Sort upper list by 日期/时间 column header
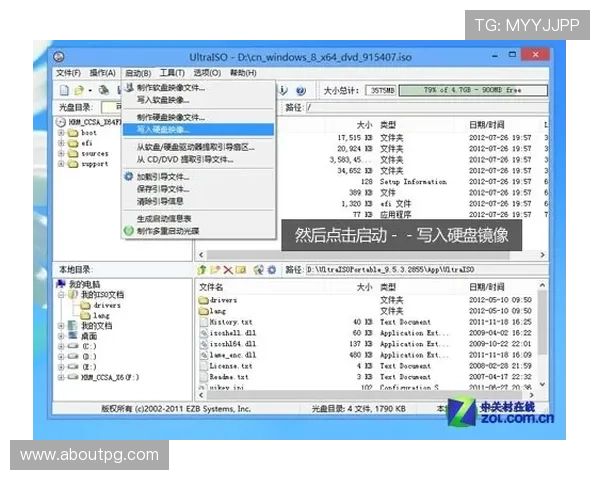 486,125
